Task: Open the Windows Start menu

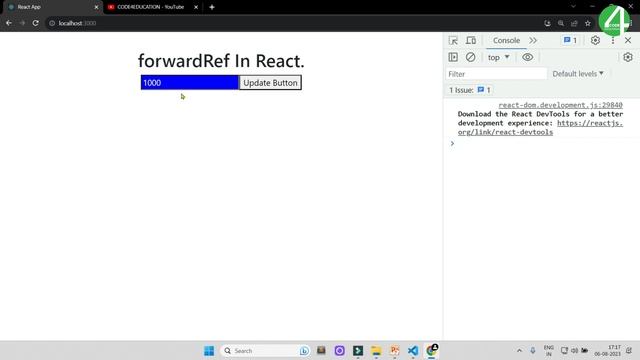Action: point(209,351)
